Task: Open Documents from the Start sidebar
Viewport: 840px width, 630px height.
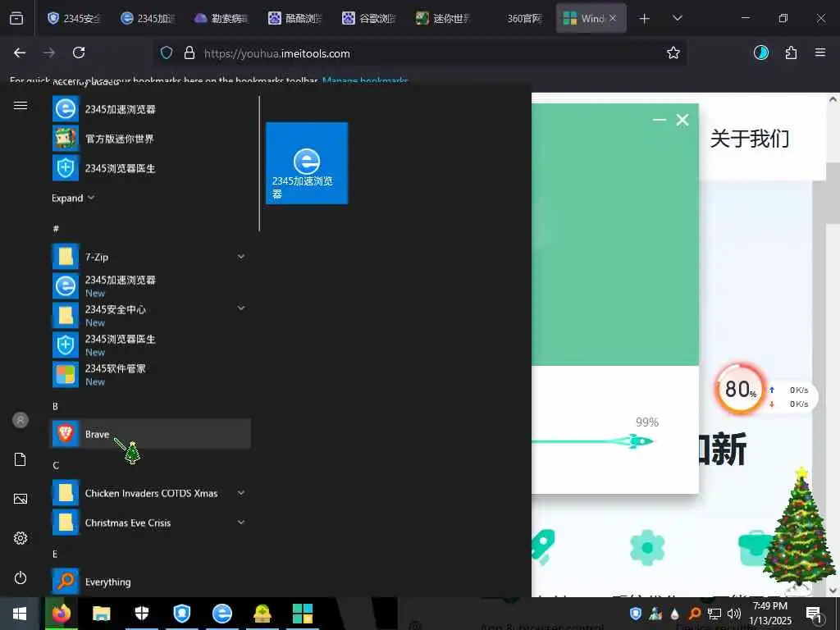Action: click(21, 459)
